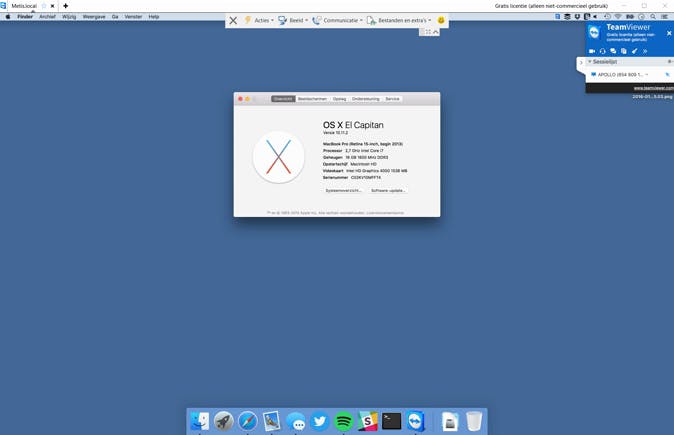Image resolution: width=674 pixels, height=435 pixels.
Task: Collapse the Sessielijst section
Action: click(590, 62)
